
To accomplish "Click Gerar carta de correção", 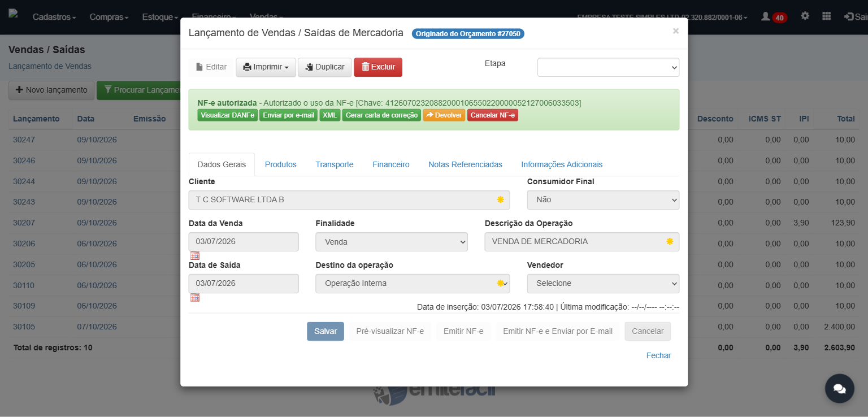I will 381,115.
